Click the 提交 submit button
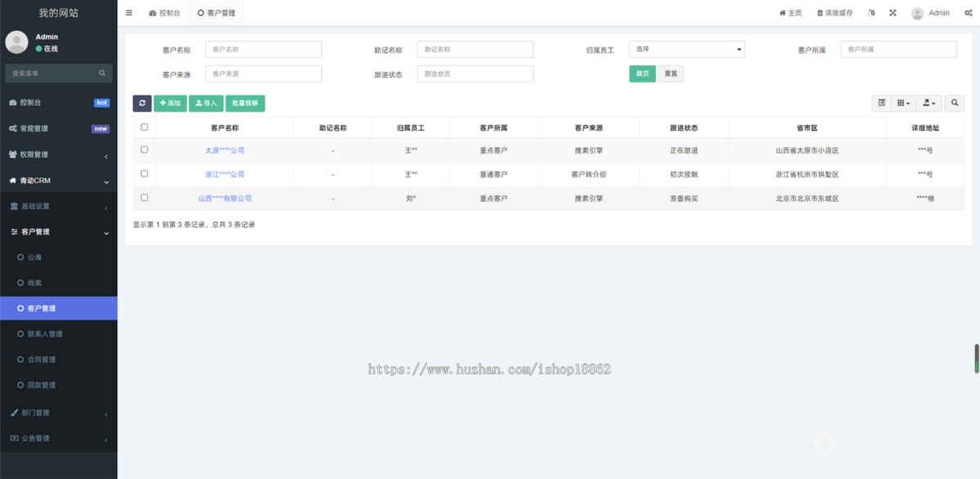The height and width of the screenshot is (479, 980). (x=642, y=74)
